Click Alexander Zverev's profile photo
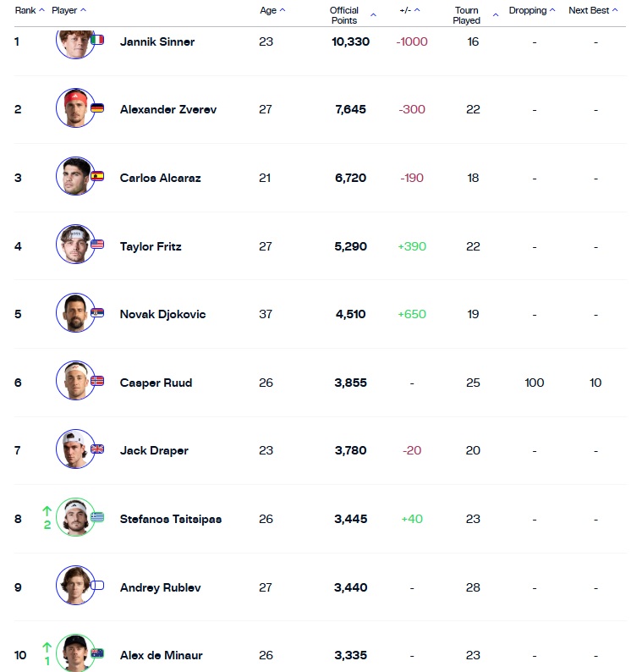 (75, 108)
